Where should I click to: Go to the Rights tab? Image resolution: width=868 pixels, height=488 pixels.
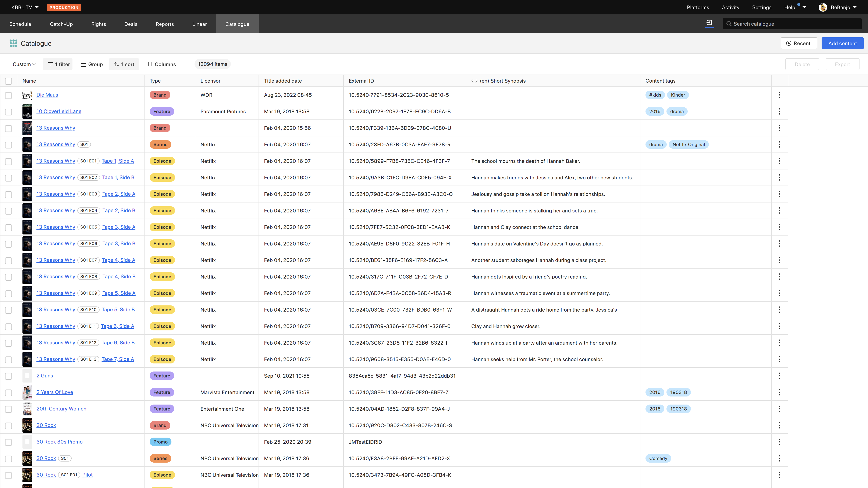pos(98,24)
